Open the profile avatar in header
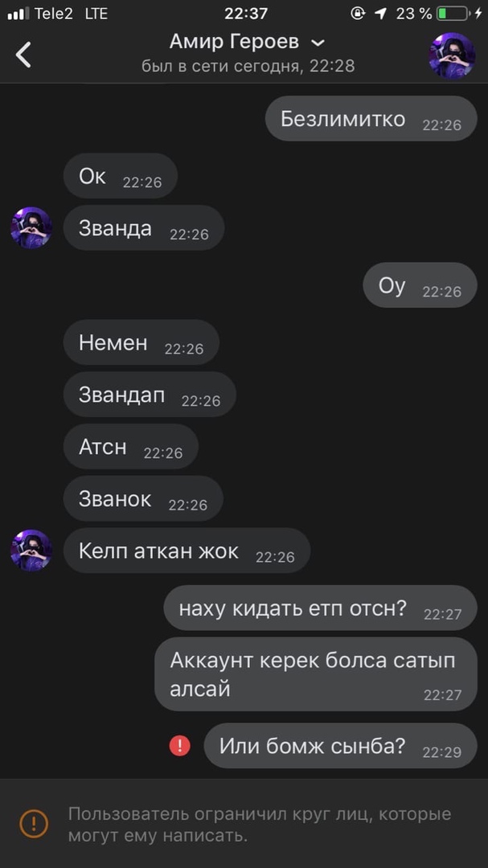Screen dimensions: 488x868 coord(452,55)
